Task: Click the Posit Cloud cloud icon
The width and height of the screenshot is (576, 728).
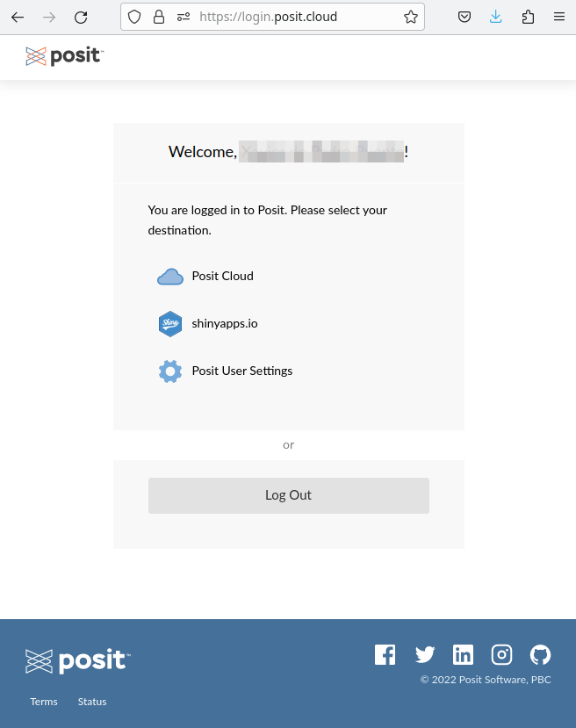Action: [x=170, y=277]
